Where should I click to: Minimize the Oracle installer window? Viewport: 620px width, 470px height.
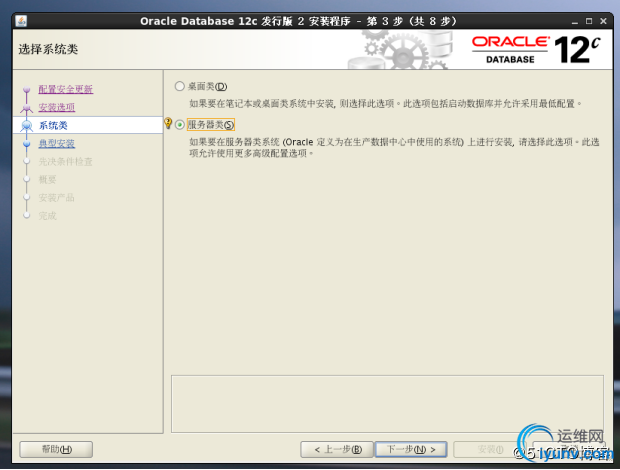tap(575, 22)
